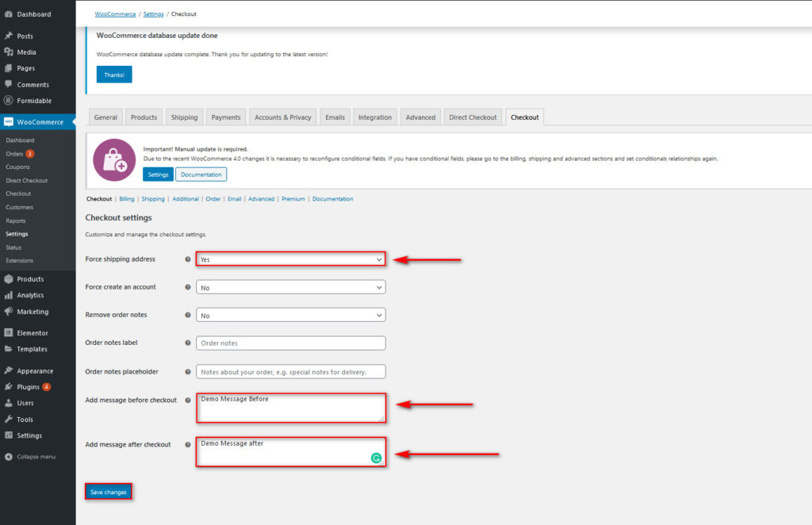This screenshot has height=525, width=812.
Task: Open the Email sub-section link
Action: pyautogui.click(x=235, y=199)
